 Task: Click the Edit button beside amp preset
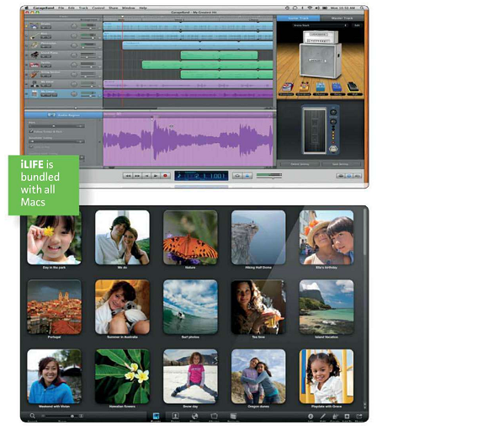click(357, 25)
